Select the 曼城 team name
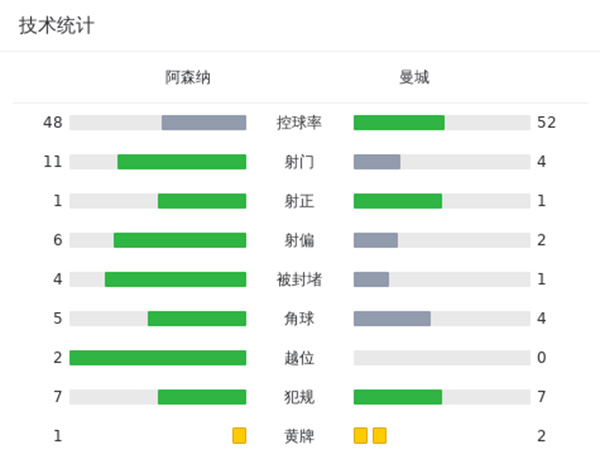This screenshot has width=600, height=459. coord(413,77)
